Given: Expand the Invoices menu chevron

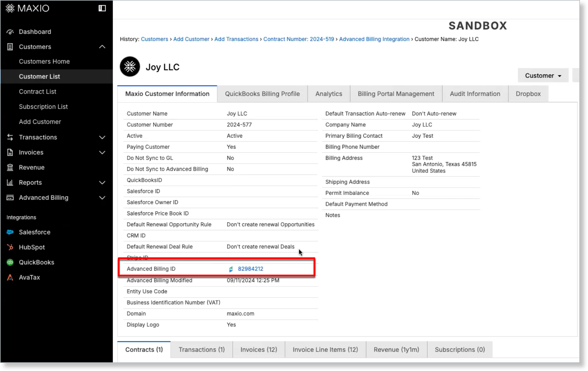Looking at the screenshot, I should point(102,152).
